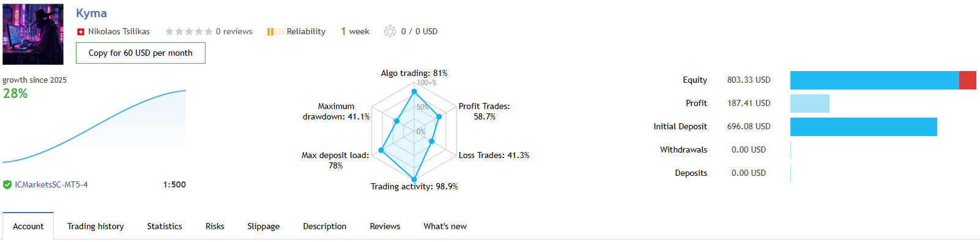Click the subscribers people icon
This screenshot has height=242, width=980.
click(390, 31)
